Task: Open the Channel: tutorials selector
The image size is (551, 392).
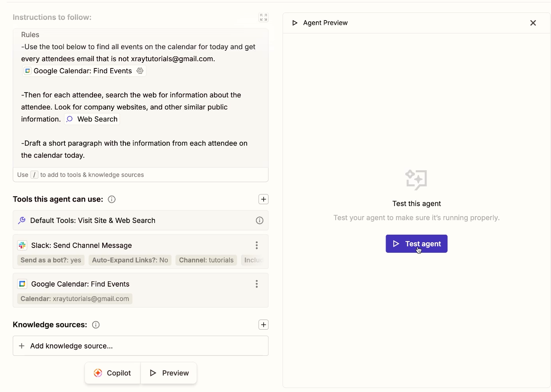Action: pyautogui.click(x=206, y=260)
